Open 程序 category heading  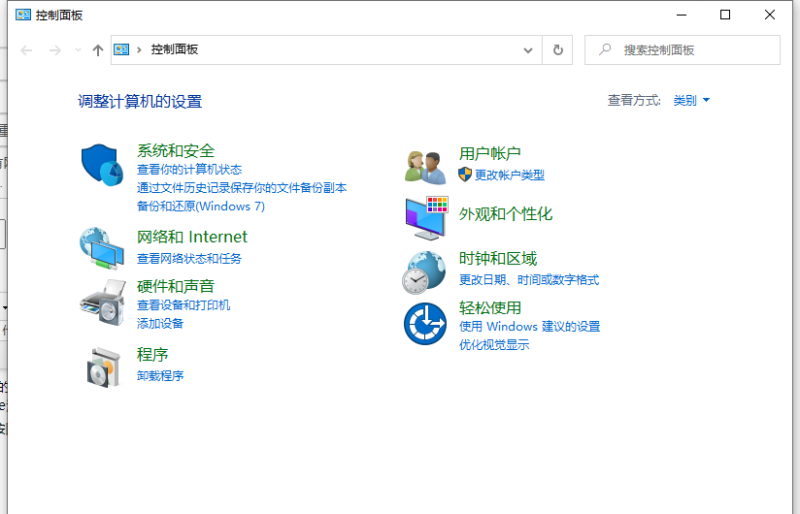(153, 354)
